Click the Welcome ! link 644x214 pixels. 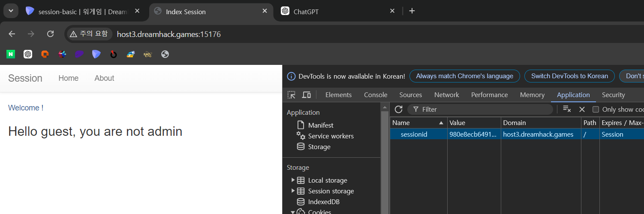(x=26, y=108)
